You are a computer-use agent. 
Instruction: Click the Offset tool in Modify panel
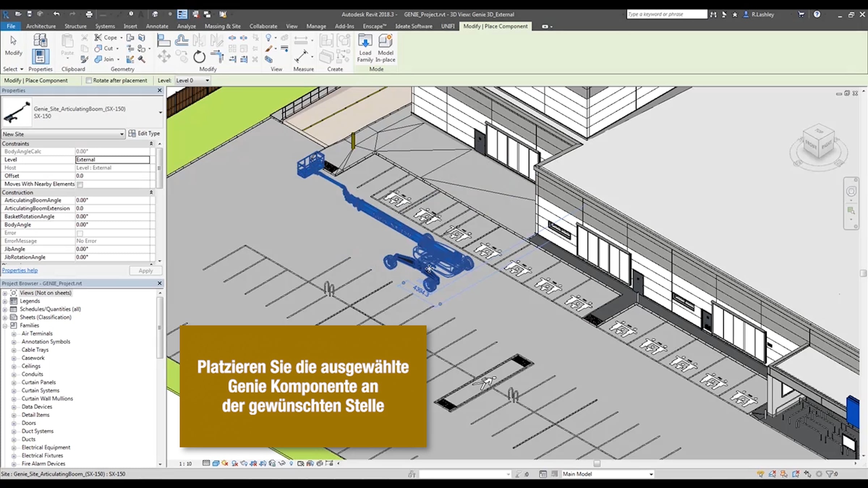pyautogui.click(x=181, y=40)
